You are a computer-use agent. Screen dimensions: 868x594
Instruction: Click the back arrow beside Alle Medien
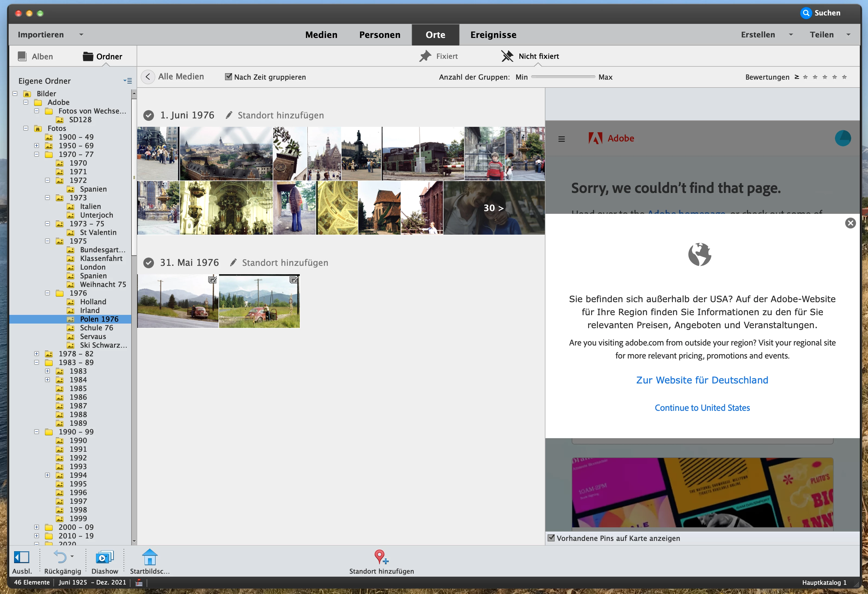(148, 77)
